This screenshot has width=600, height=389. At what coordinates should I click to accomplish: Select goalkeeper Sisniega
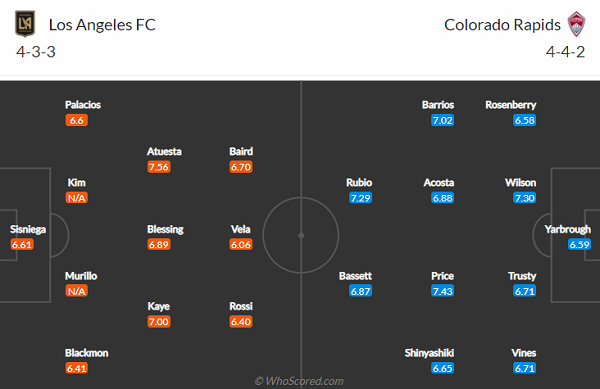point(28,229)
